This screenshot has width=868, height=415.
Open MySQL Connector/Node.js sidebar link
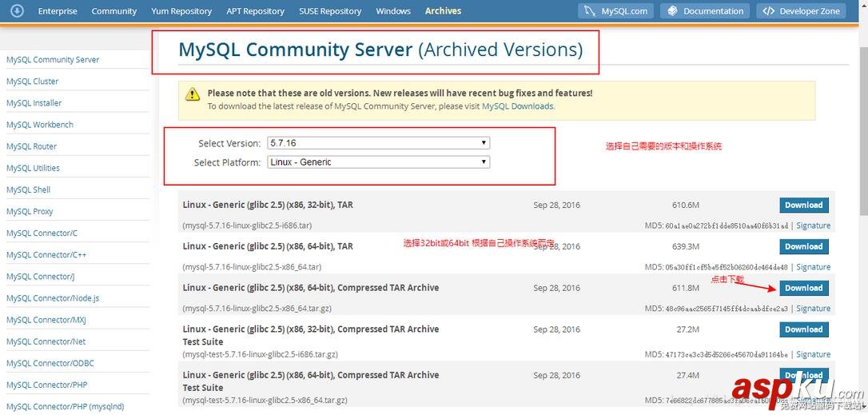point(53,298)
